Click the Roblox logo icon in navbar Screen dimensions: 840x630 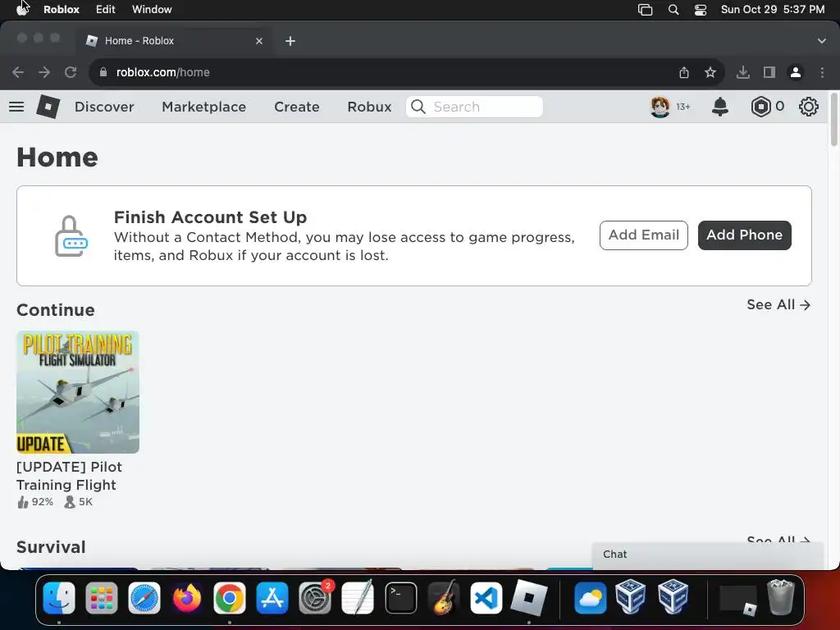click(48, 107)
